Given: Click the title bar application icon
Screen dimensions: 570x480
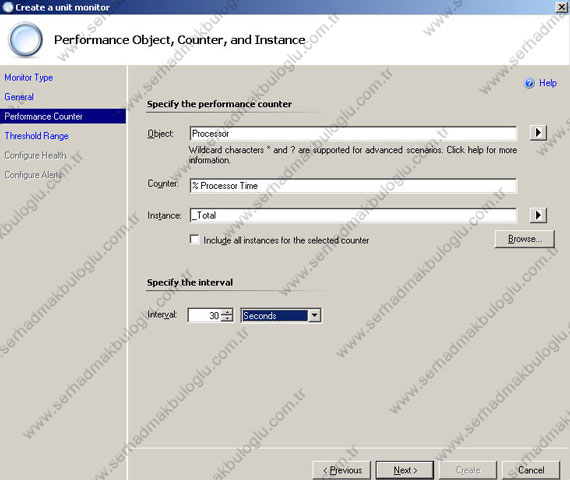Looking at the screenshot, I should click(x=7, y=7).
